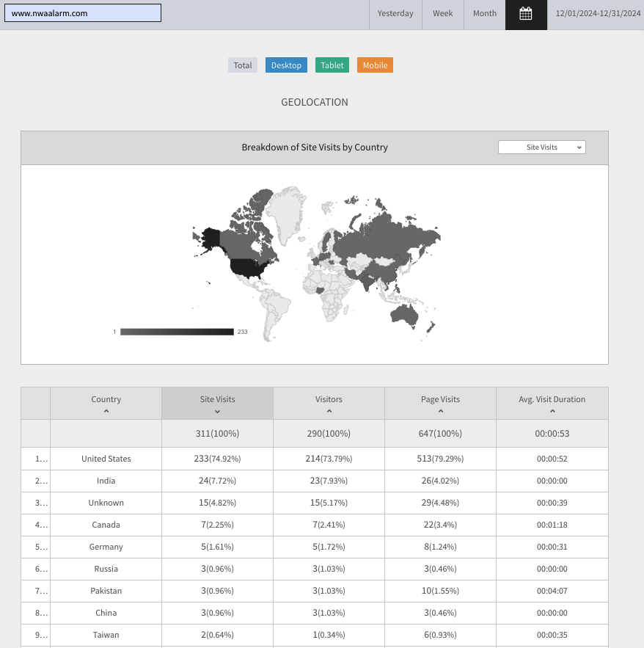
Task: Toggle the Desktop device filter
Action: click(286, 65)
